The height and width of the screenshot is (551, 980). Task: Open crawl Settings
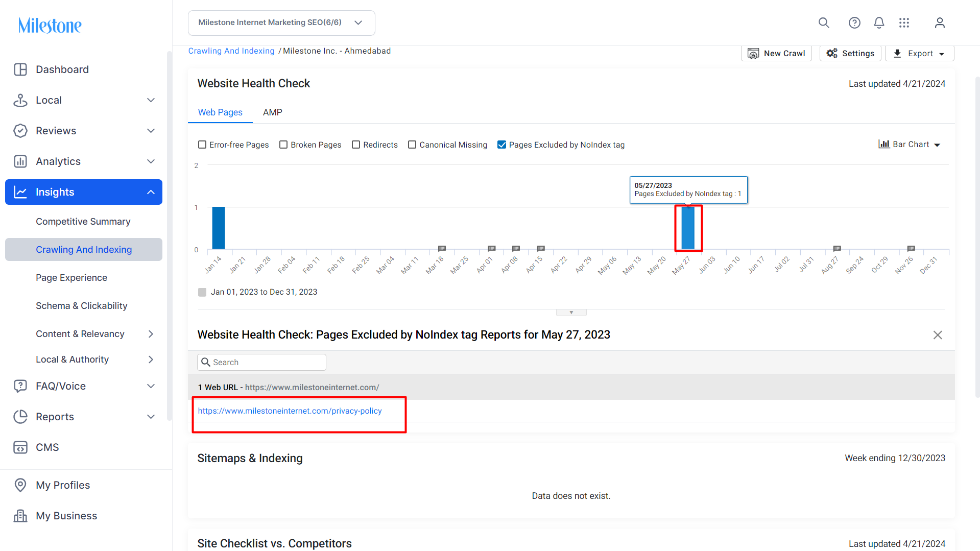(x=850, y=54)
